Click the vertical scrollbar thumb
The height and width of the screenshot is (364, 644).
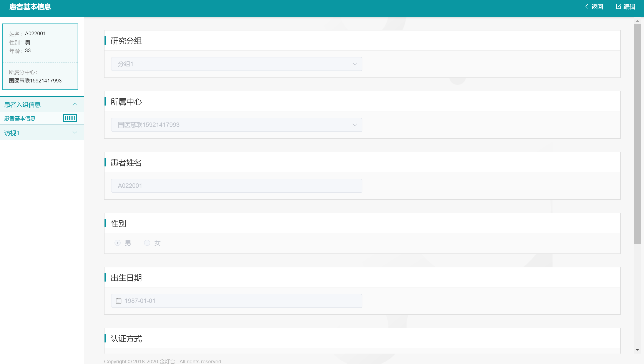tap(637, 134)
